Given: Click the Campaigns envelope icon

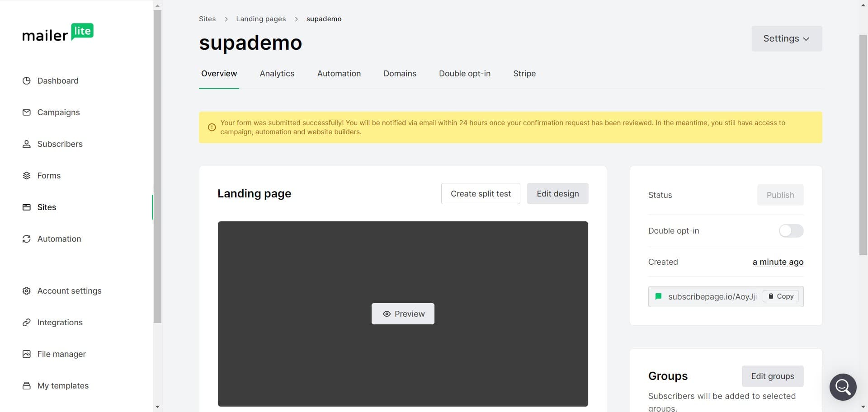Looking at the screenshot, I should pos(27,112).
